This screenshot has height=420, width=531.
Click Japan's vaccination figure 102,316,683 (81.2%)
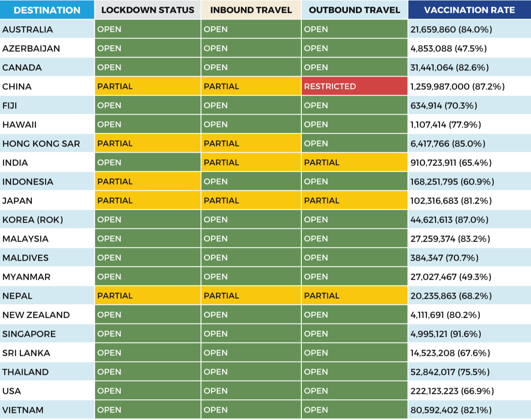tap(451, 201)
